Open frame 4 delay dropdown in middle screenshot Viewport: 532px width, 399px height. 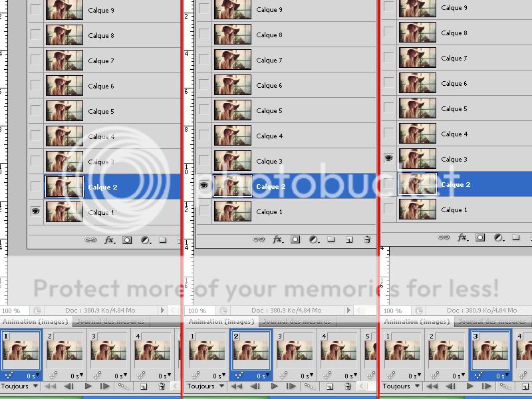tap(350, 376)
